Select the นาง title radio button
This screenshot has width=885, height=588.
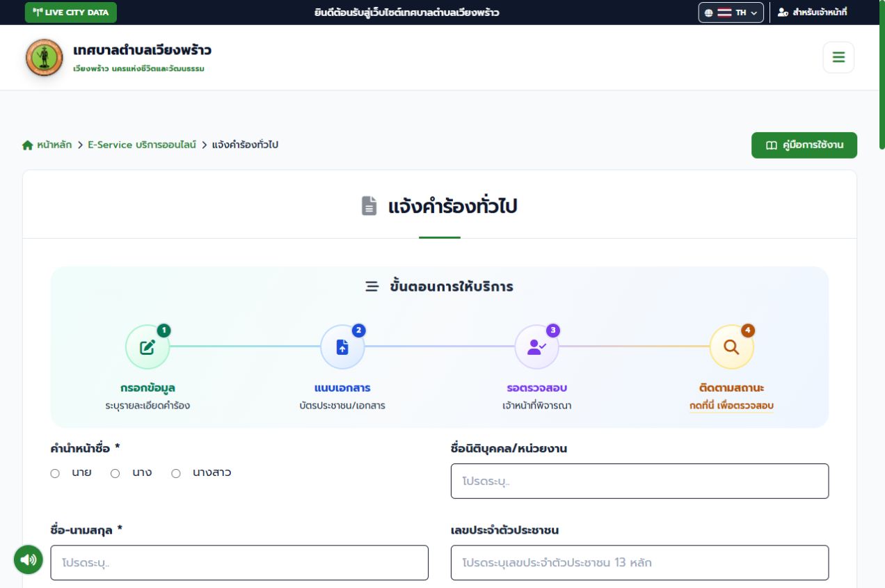(115, 474)
